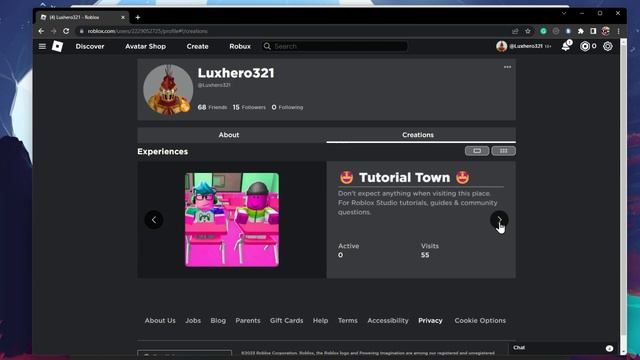Open the Robux page
The width and height of the screenshot is (640, 360).
(x=240, y=47)
